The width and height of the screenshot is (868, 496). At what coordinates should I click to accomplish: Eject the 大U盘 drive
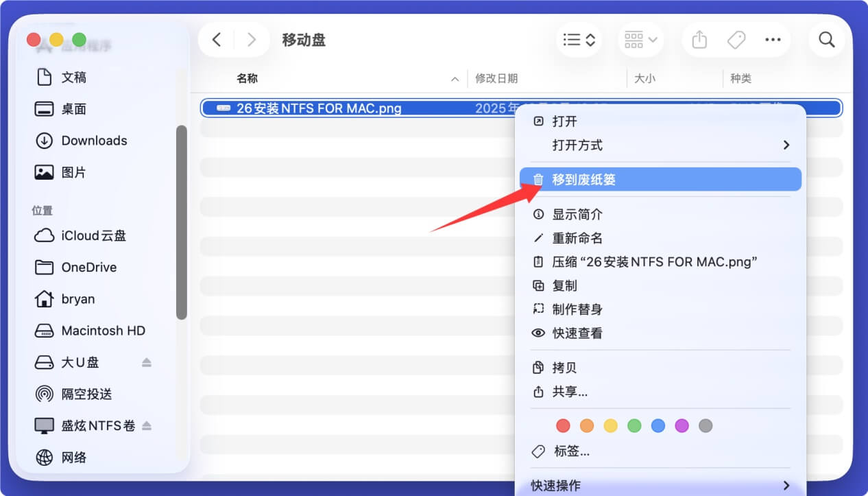[x=147, y=362]
